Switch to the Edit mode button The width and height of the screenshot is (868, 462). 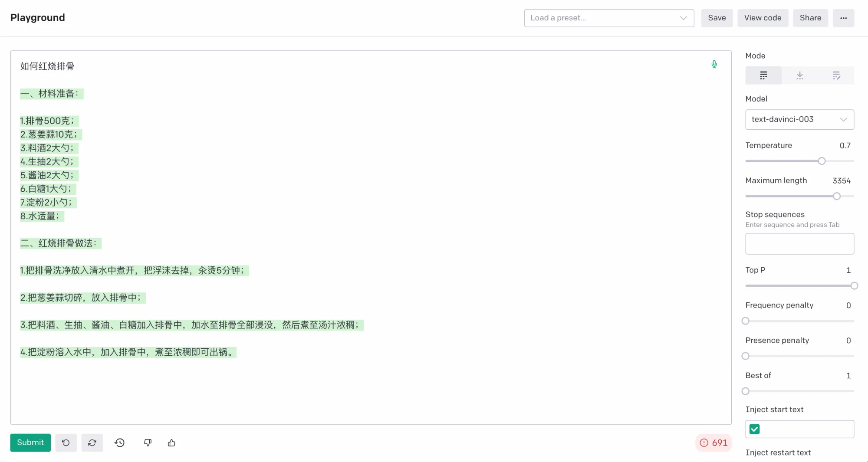coord(836,75)
